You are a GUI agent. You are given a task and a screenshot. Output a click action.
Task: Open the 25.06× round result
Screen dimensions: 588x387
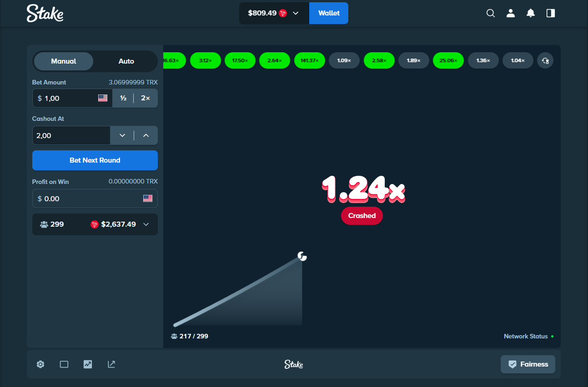[448, 60]
